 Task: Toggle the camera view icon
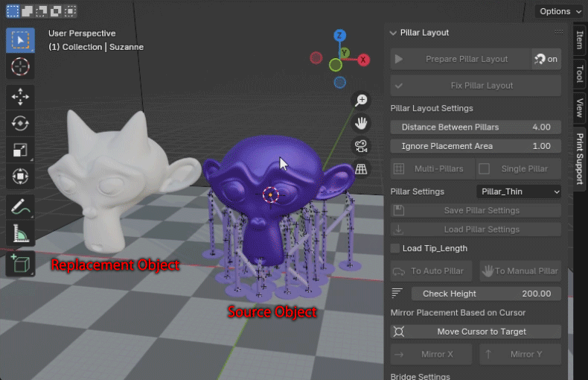click(x=361, y=146)
